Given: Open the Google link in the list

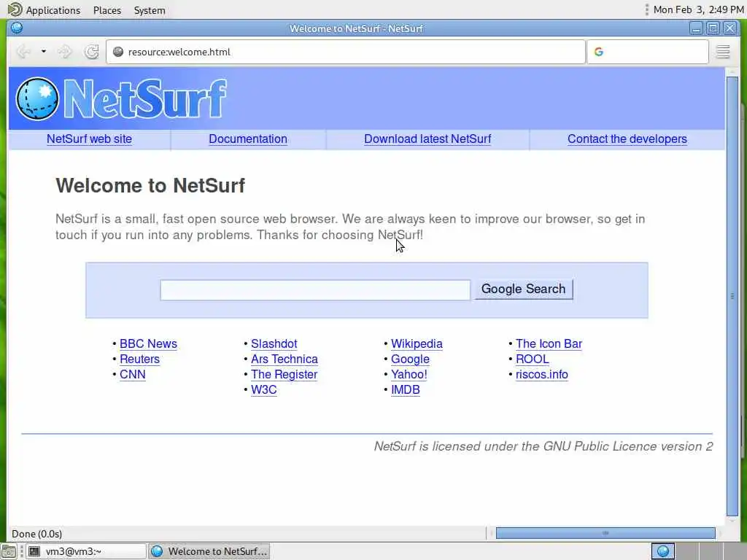Looking at the screenshot, I should coord(410,359).
